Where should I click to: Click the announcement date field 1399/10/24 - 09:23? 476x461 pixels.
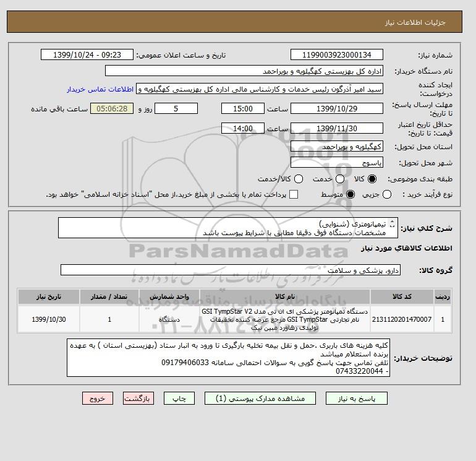(x=87, y=54)
